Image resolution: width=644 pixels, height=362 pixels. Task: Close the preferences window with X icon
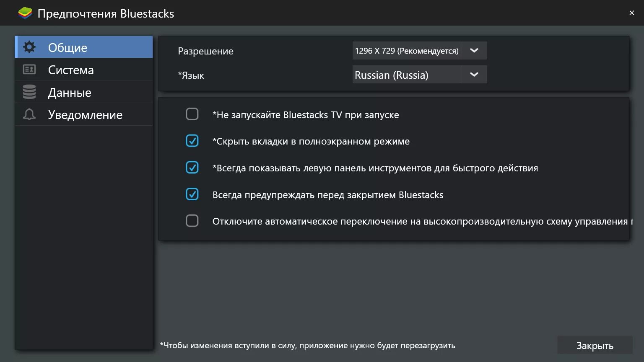coord(631,13)
